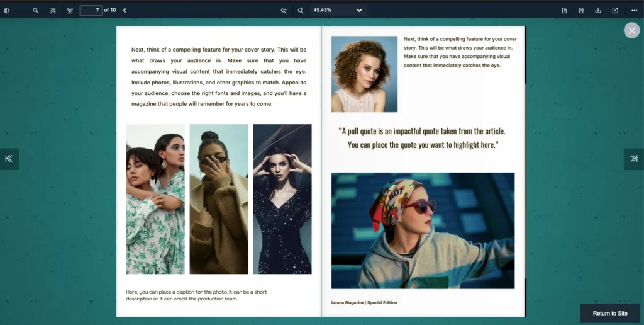Print the document
The height and width of the screenshot is (325, 644).
point(581,10)
